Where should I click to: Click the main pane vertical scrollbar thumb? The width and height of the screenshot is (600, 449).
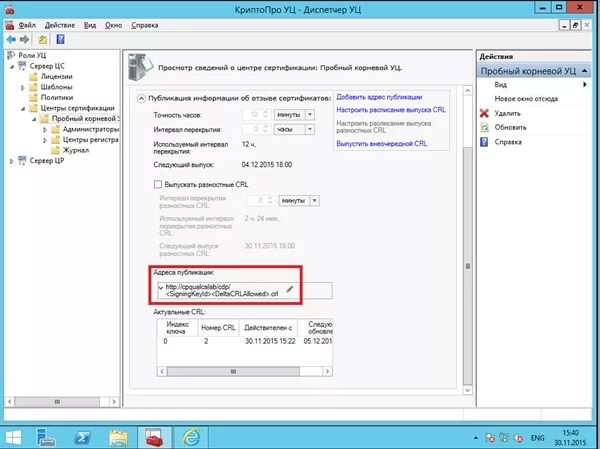tap(468, 266)
